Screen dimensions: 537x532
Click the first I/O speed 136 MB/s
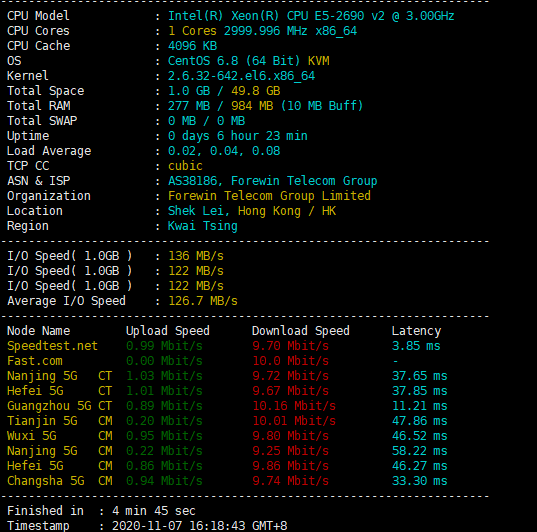click(196, 256)
